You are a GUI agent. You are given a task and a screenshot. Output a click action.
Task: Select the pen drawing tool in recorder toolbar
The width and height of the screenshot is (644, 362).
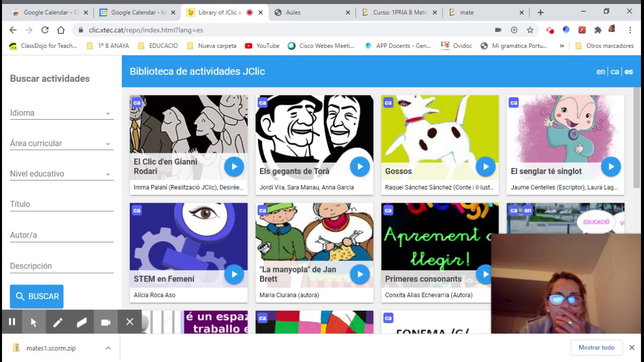(x=58, y=322)
